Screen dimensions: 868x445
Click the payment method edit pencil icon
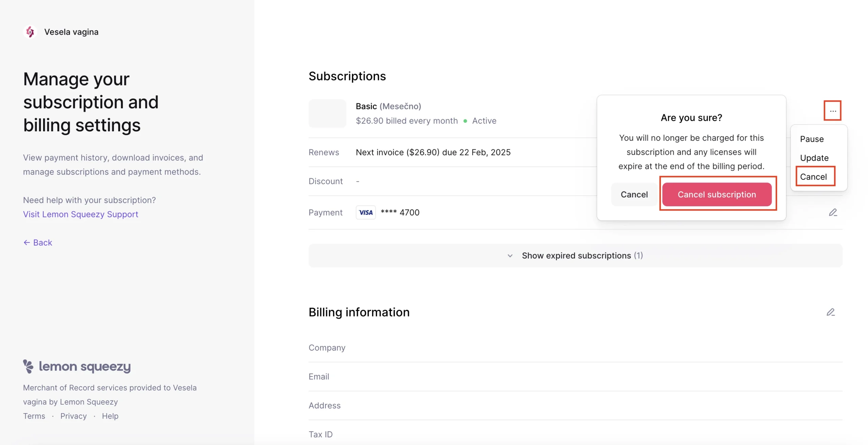point(833,212)
